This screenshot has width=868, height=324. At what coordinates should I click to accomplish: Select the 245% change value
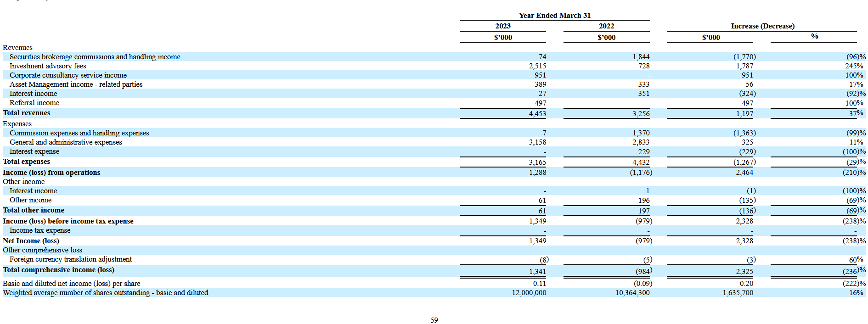pyautogui.click(x=854, y=66)
